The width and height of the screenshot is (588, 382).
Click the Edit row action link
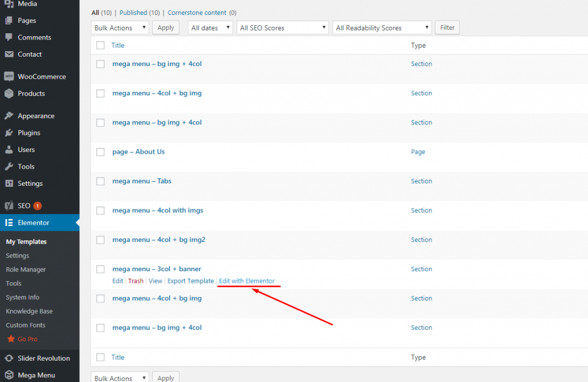(118, 281)
